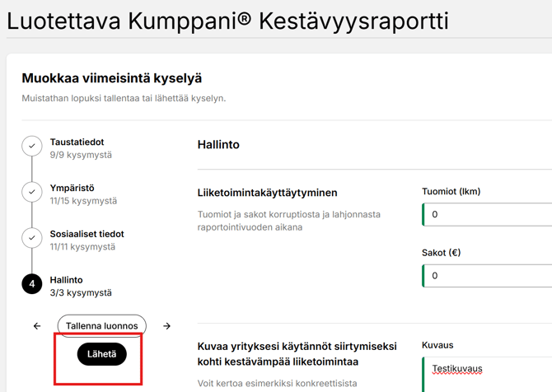The width and height of the screenshot is (552, 392).
Task: Click the 'Muokkaa viimeisintä kyselyä' heading
Action: (112, 78)
